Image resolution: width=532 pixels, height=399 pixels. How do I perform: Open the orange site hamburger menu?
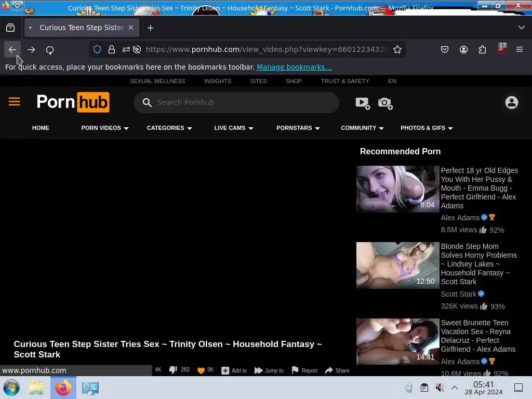[x=14, y=101]
